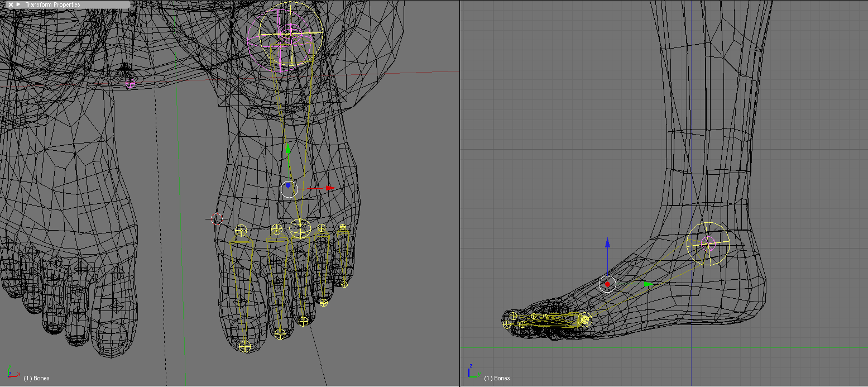Screen dimensions: 868x387
Task: Click the blue vertical manipulator arrow in side view
Action: 607,243
